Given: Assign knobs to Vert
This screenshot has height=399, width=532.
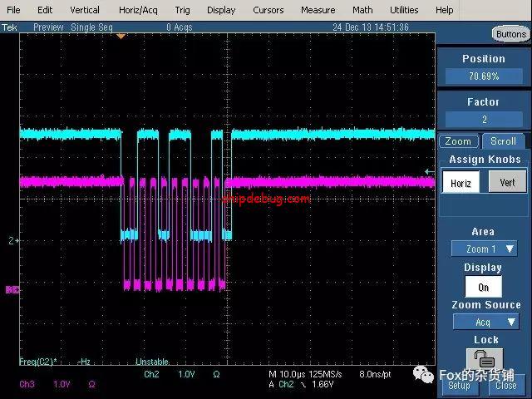Looking at the screenshot, I should [x=506, y=182].
